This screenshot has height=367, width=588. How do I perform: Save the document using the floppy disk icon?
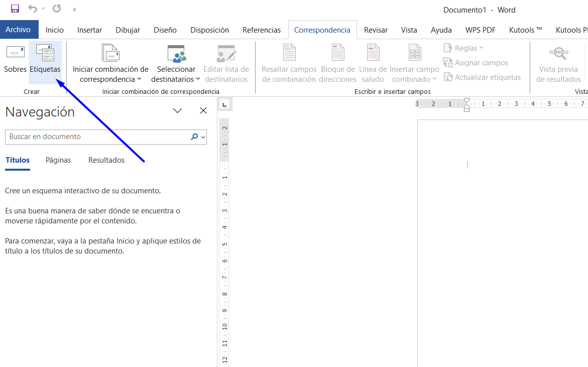15,9
